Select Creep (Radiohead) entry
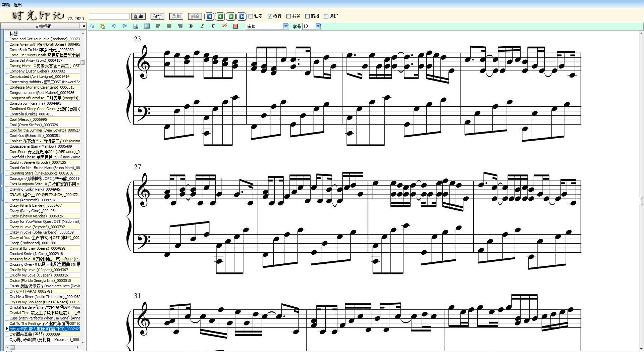Screen dimensions: 644x352 (45, 243)
